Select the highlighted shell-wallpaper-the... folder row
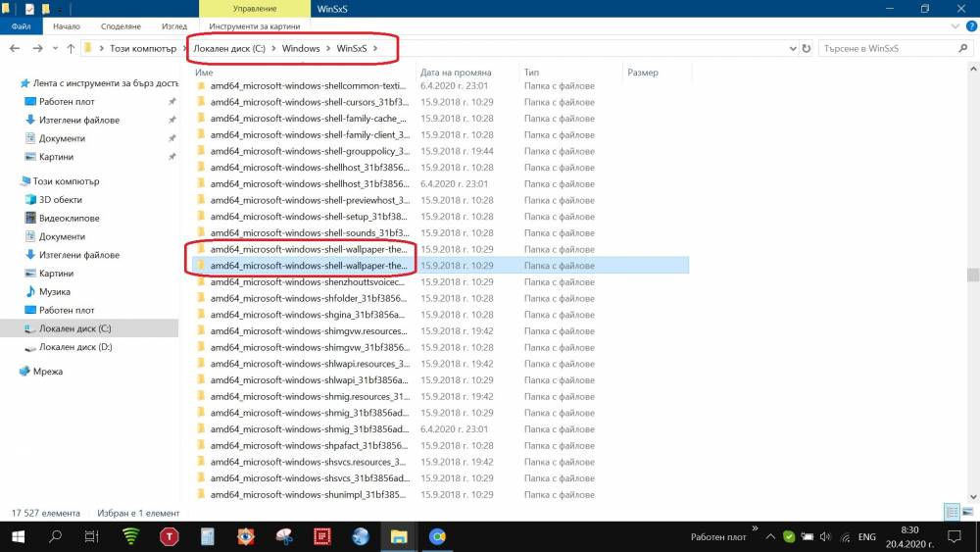The image size is (980, 552). point(441,266)
